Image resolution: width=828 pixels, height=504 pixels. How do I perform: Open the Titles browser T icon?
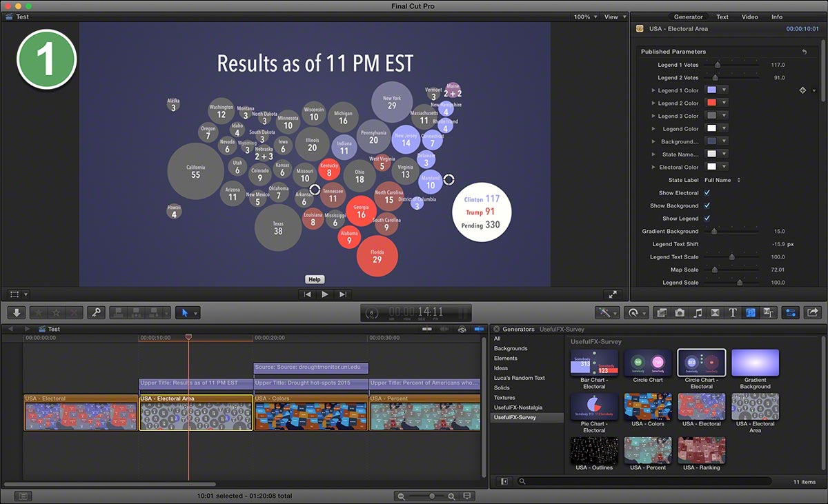[x=733, y=312]
